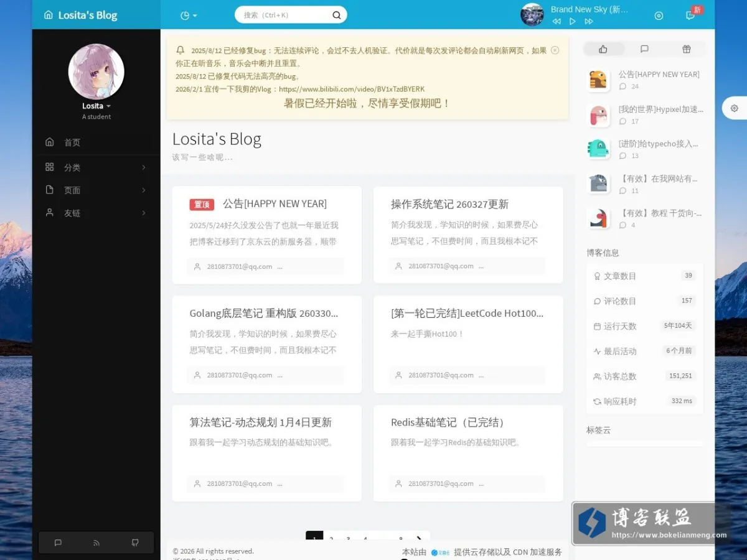
Task: Open sidebar post 【有效】在我网站有
Action: (x=659, y=179)
